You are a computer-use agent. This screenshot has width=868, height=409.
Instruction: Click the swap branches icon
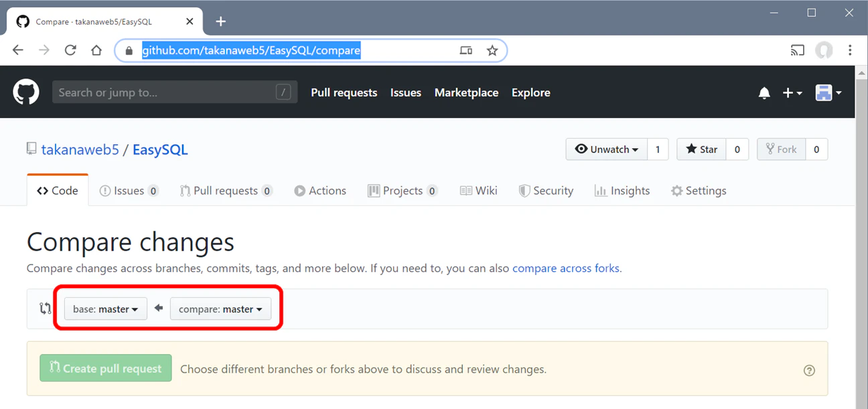pos(45,308)
